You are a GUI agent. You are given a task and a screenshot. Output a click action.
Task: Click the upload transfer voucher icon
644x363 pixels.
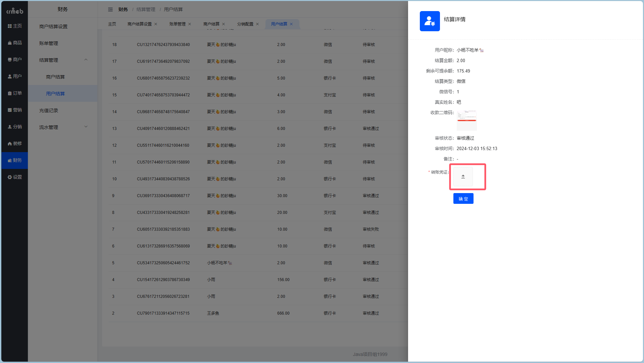(463, 177)
